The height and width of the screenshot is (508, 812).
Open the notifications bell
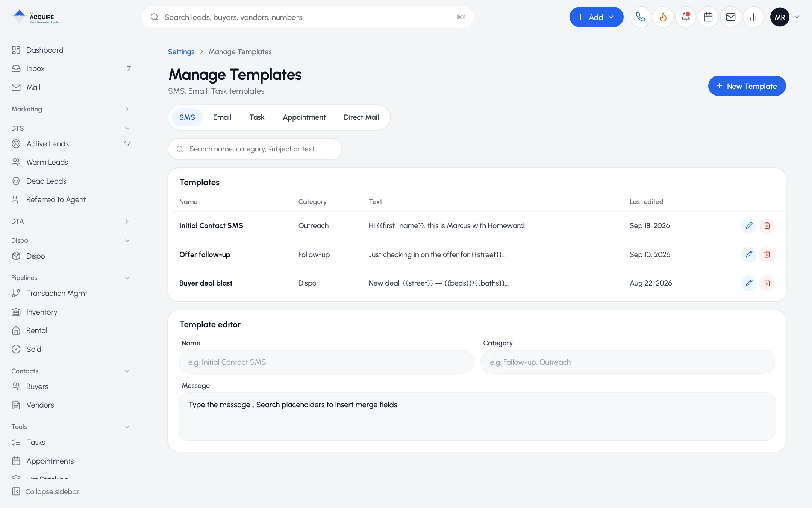point(685,17)
